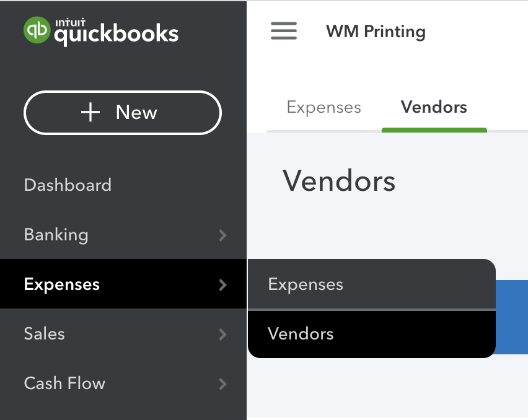This screenshot has width=528, height=420.
Task: Click the Vendors page heading
Action: 339,181
